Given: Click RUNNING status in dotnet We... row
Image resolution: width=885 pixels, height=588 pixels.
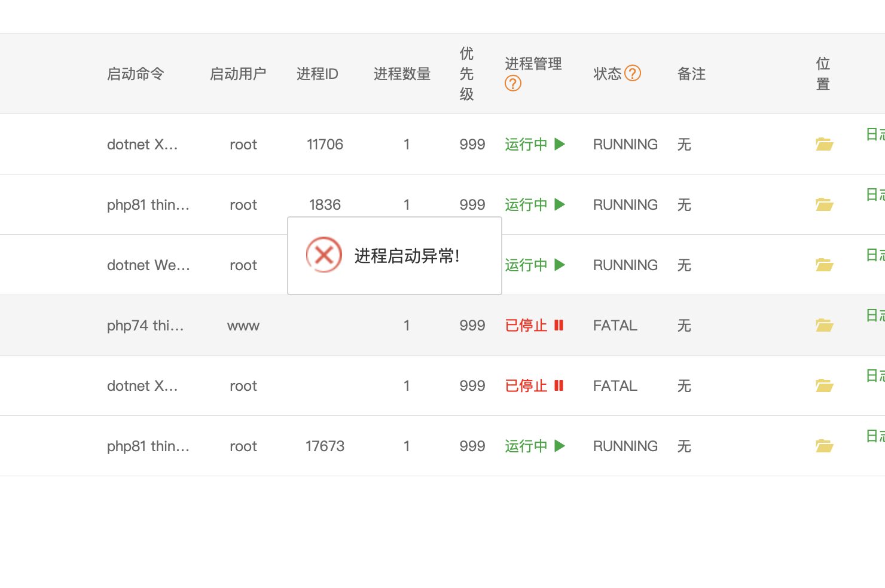Looking at the screenshot, I should pos(625,265).
